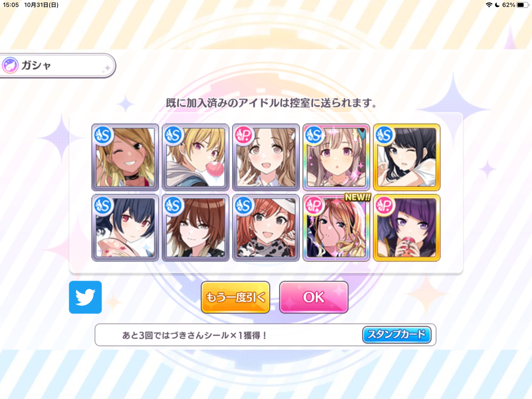Select the NEW!! blonde idol card
This screenshot has height=399, width=532.
click(336, 228)
